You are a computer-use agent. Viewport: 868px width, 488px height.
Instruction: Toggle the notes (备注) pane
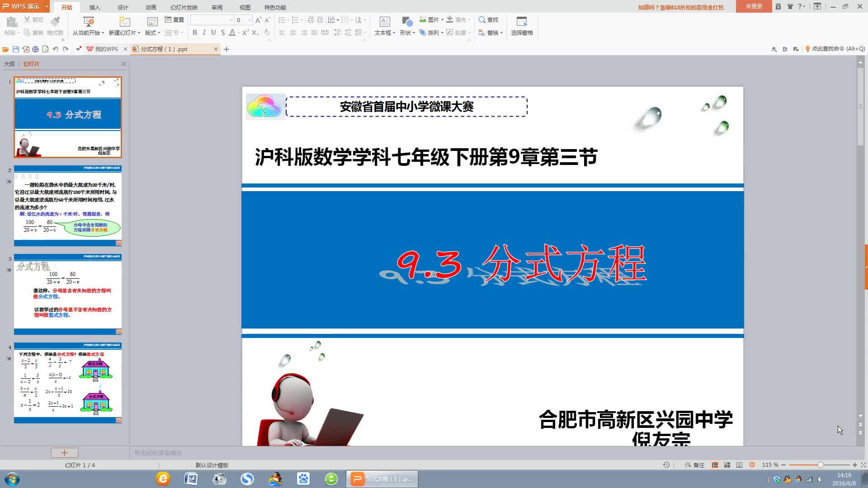694,465
